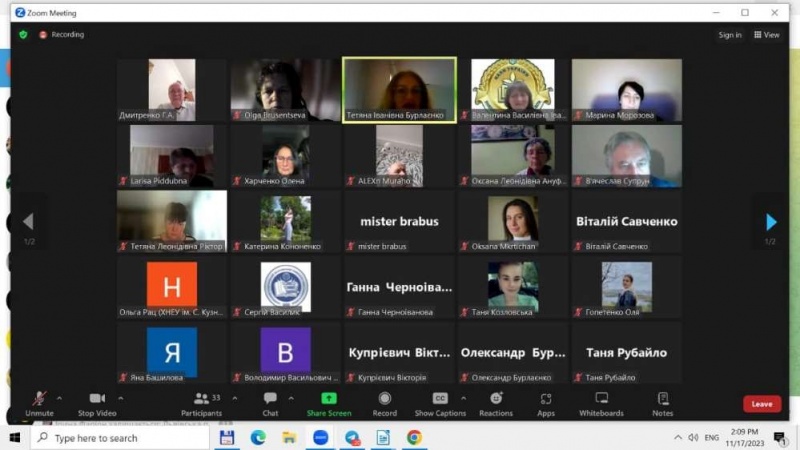Toggle Show Captions on

pos(440,402)
